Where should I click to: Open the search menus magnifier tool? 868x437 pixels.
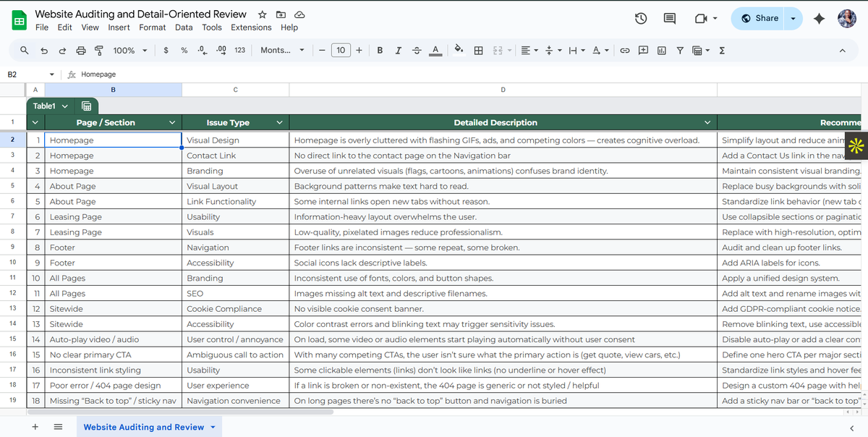coord(25,51)
